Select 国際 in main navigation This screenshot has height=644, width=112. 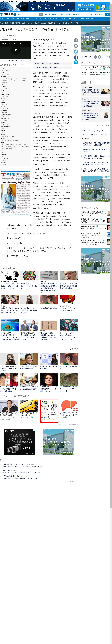(23, 19)
